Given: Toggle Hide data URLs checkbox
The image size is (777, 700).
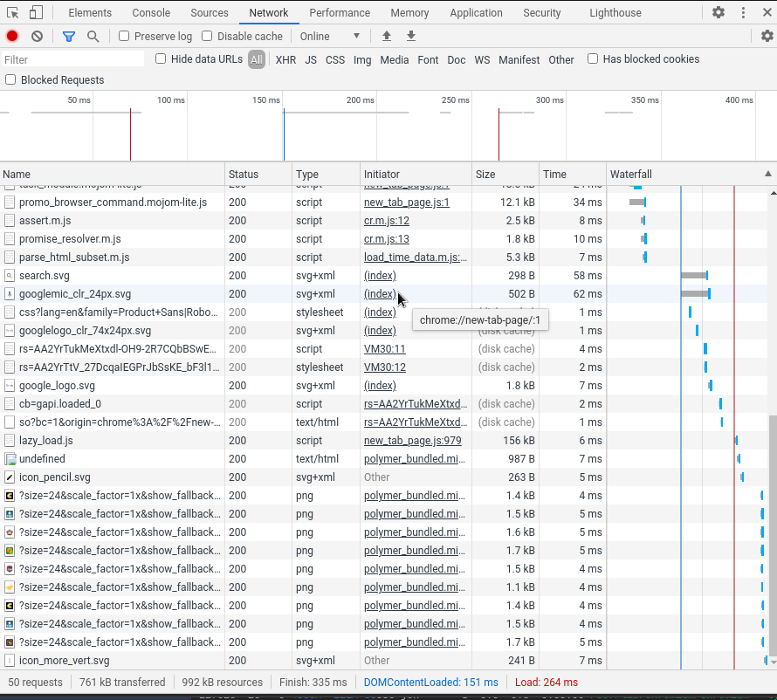Looking at the screenshot, I should [x=161, y=58].
